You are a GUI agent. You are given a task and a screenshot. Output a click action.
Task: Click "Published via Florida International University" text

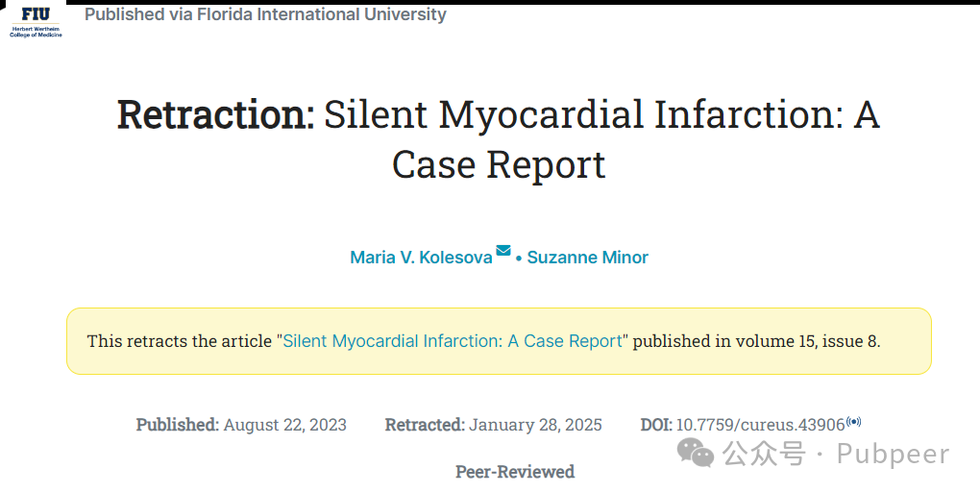(x=265, y=14)
